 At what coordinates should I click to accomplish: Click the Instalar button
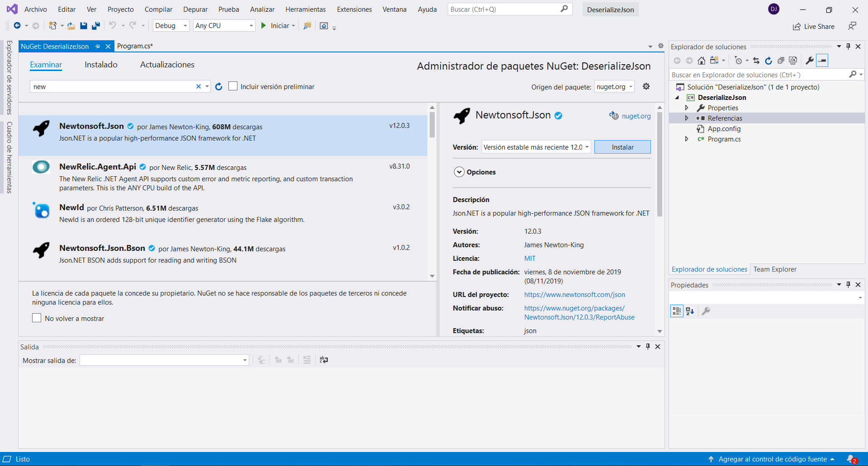[x=622, y=147]
